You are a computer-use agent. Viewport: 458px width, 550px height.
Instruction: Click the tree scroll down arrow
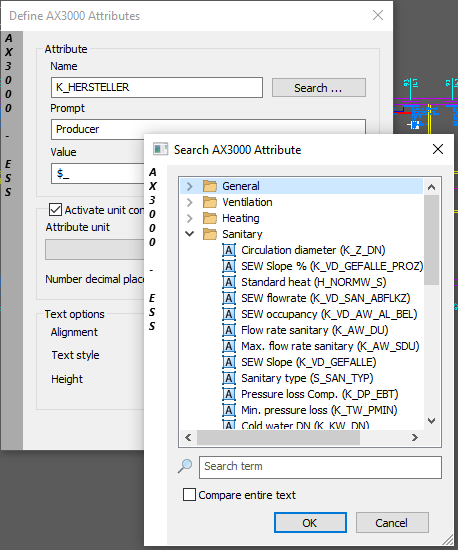point(432,421)
